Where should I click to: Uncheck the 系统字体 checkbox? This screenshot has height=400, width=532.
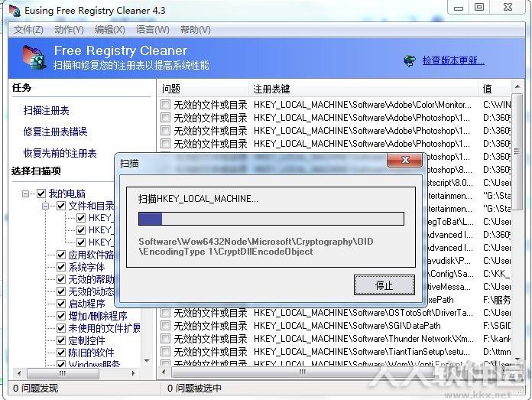[x=61, y=267]
